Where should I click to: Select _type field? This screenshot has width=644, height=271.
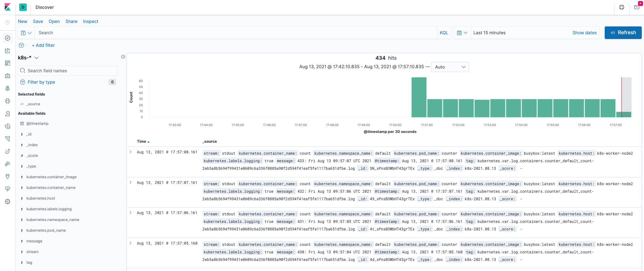click(x=31, y=166)
